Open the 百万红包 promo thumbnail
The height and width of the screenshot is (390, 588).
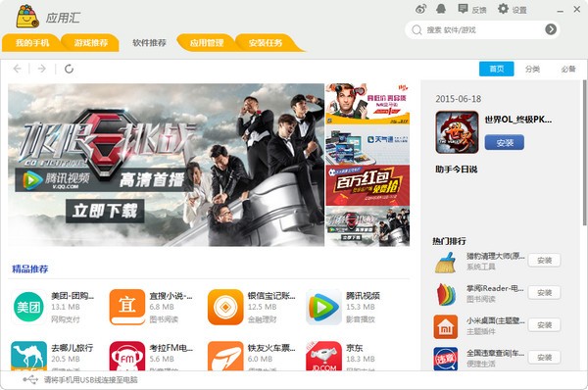367,185
